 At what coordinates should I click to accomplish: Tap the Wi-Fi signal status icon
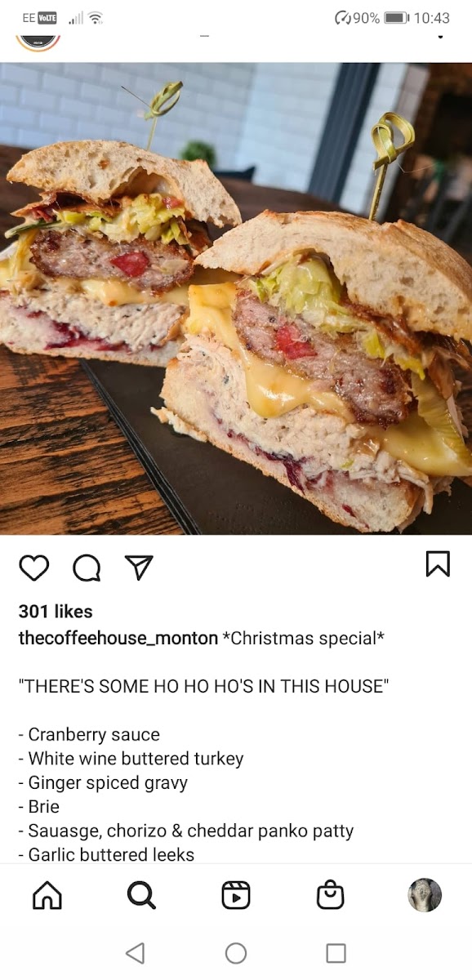tap(96, 17)
